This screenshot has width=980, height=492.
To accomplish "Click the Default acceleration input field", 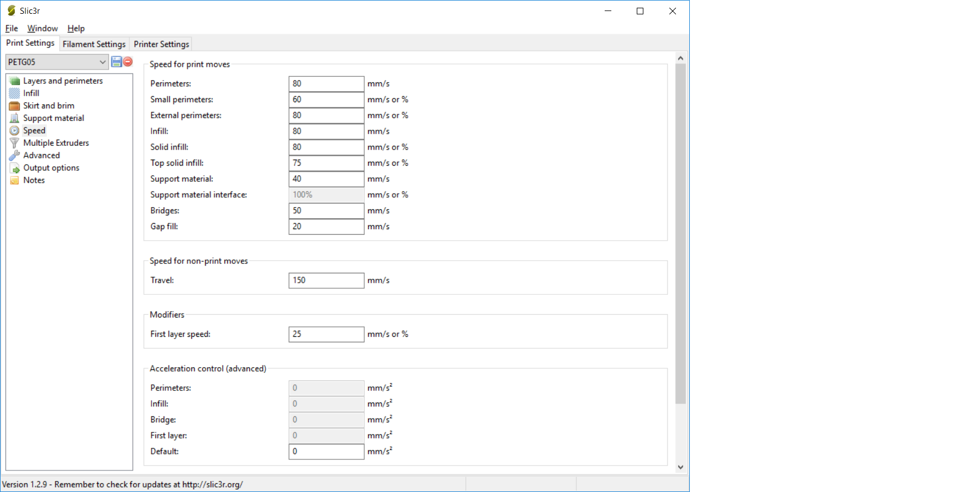I will point(326,452).
